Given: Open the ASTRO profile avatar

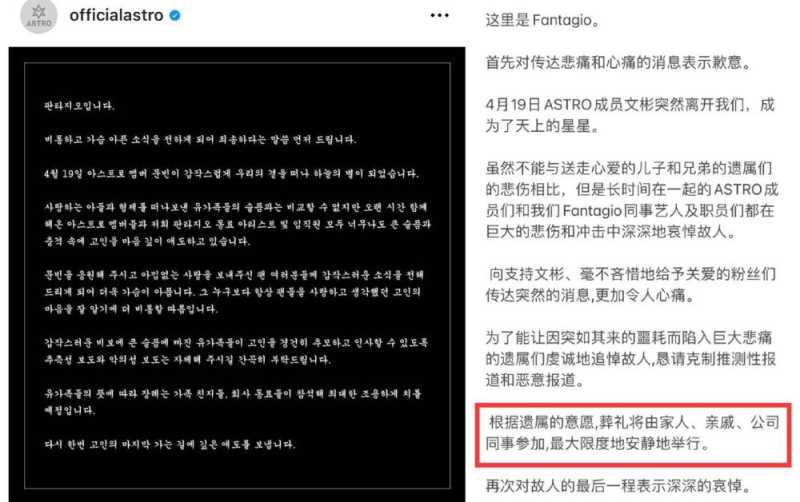Looking at the screenshot, I should (x=39, y=16).
